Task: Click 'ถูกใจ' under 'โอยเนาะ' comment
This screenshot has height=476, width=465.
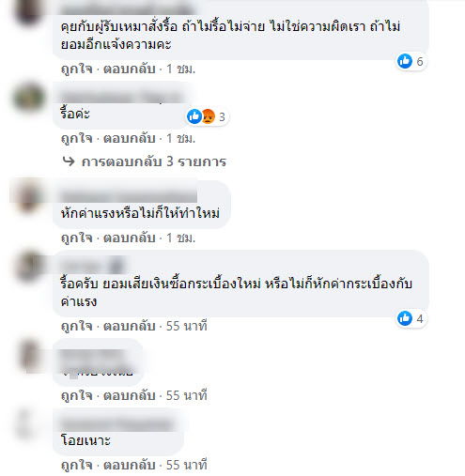Action: (77, 465)
